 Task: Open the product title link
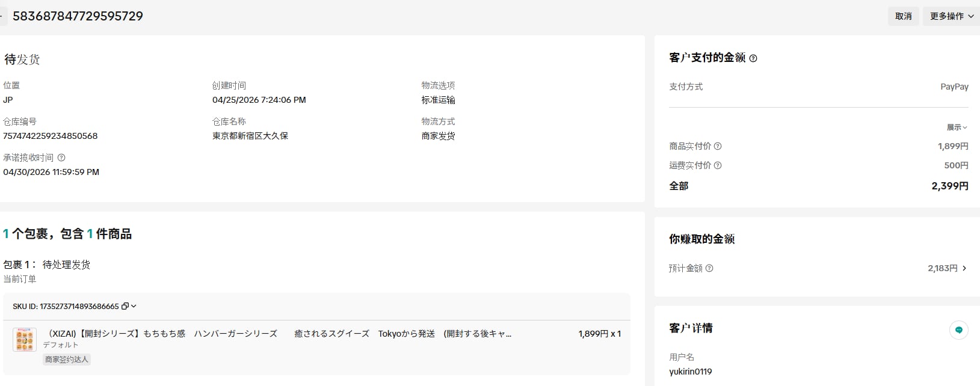[279, 334]
